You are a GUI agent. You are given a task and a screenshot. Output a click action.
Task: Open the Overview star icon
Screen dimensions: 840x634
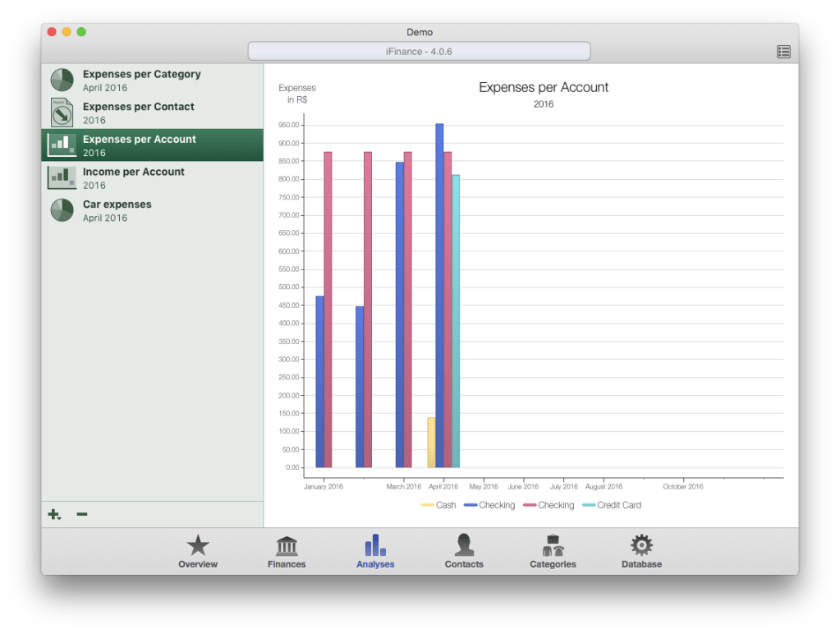pyautogui.click(x=198, y=546)
